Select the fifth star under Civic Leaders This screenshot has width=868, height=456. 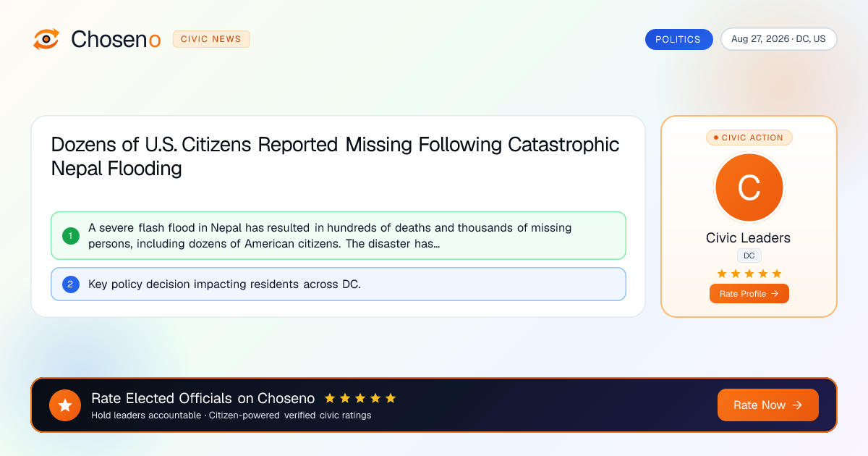pos(777,274)
